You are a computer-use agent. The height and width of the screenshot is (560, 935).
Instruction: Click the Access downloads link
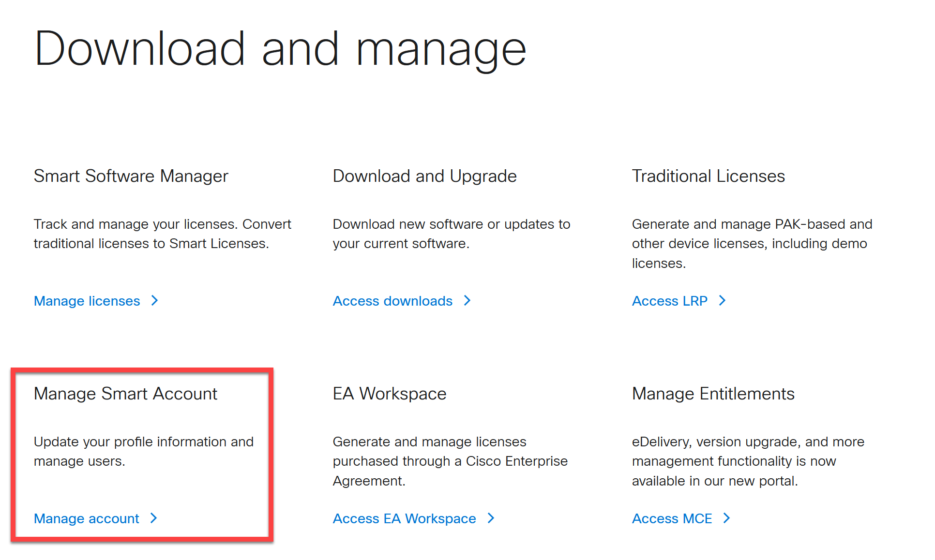pyautogui.click(x=392, y=301)
